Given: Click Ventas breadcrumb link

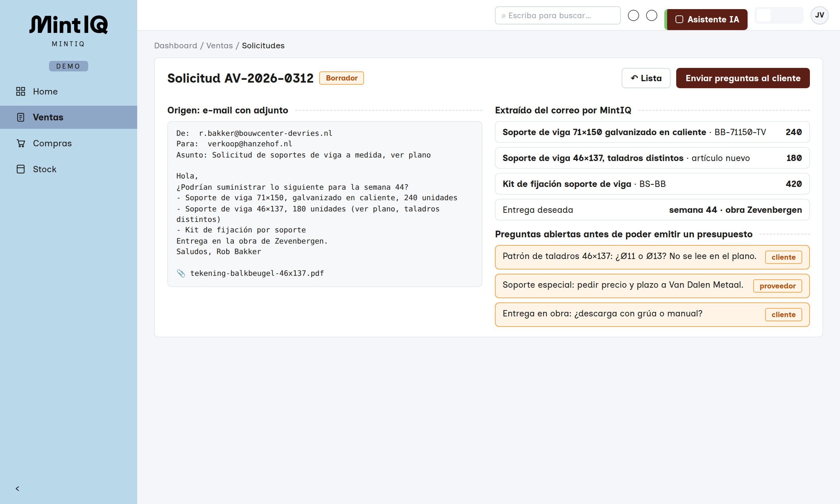Looking at the screenshot, I should (x=219, y=45).
